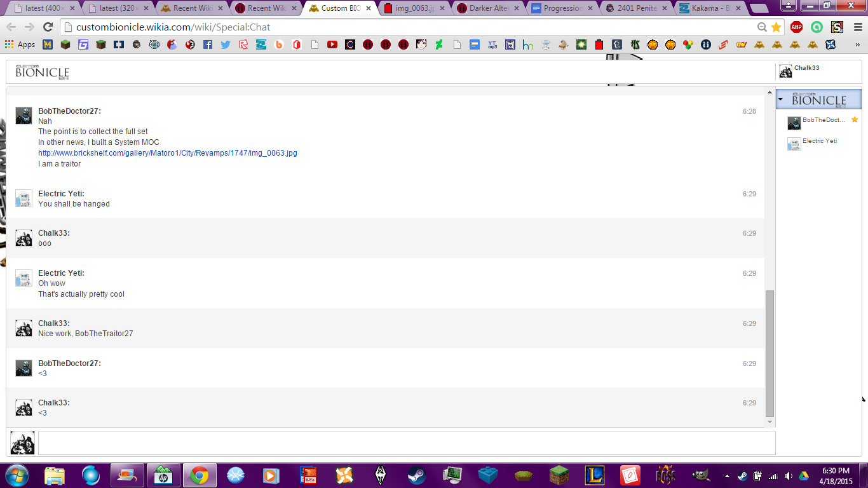This screenshot has height=488, width=868.
Task: Open the Office bookmark icon
Action: click(x=297, y=44)
